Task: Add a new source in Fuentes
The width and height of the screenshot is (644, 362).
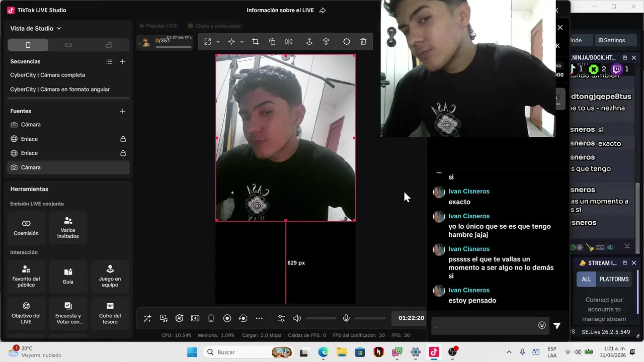Action: (123, 111)
